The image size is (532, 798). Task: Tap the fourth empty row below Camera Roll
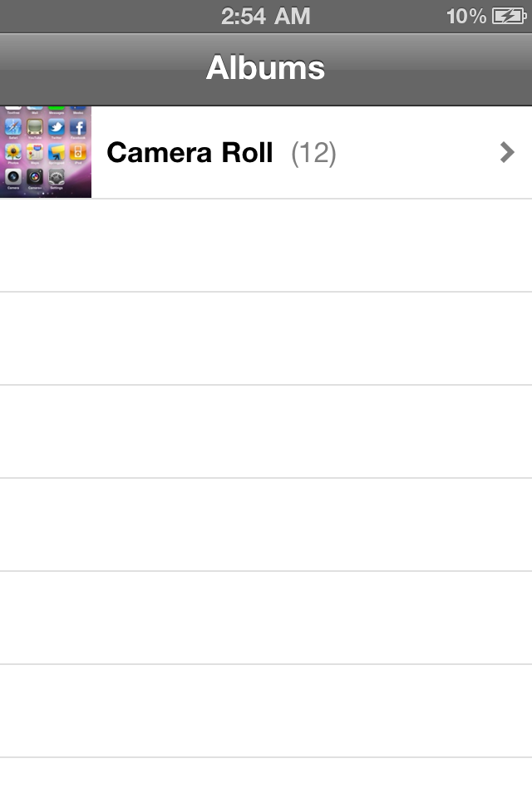click(x=266, y=525)
